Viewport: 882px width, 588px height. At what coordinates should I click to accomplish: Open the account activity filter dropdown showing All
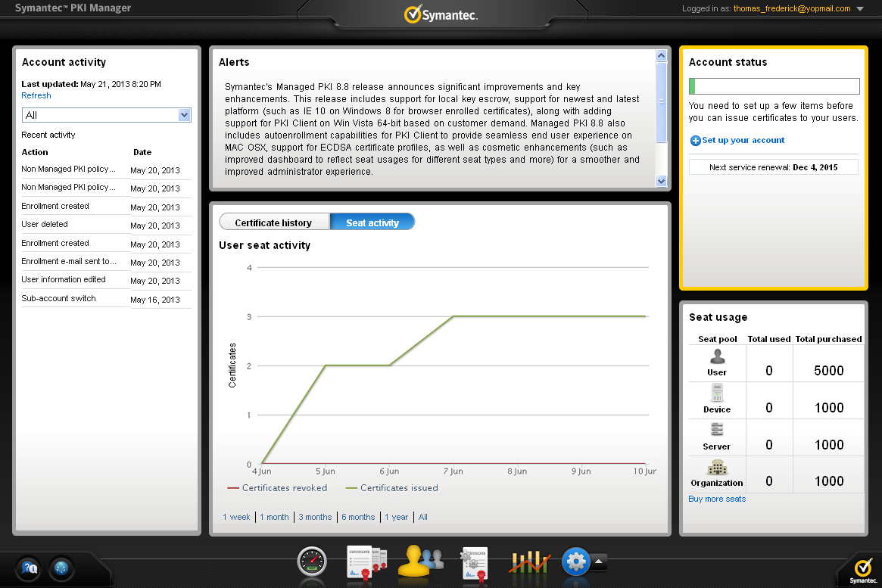click(106, 115)
